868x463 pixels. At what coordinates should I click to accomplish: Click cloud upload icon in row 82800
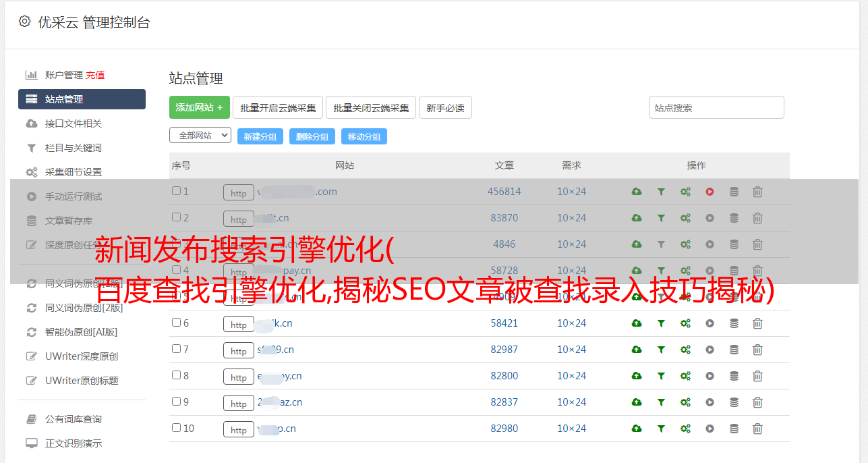pos(637,376)
